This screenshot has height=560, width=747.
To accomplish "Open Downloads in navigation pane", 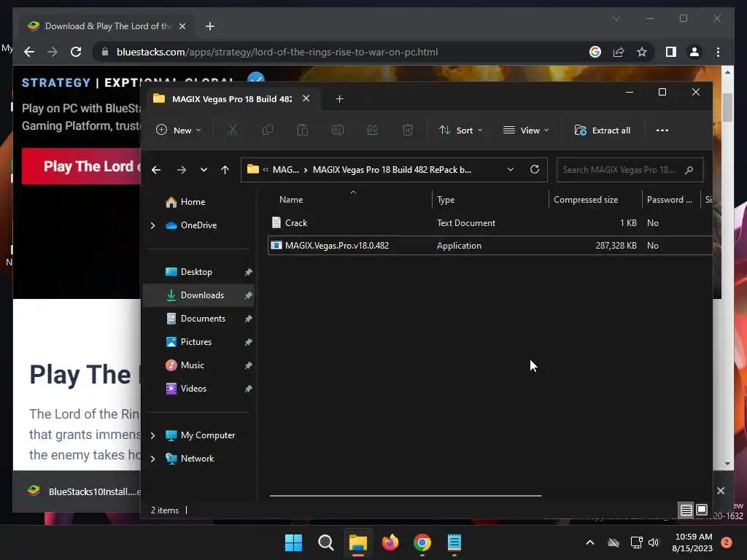I will pos(202,295).
